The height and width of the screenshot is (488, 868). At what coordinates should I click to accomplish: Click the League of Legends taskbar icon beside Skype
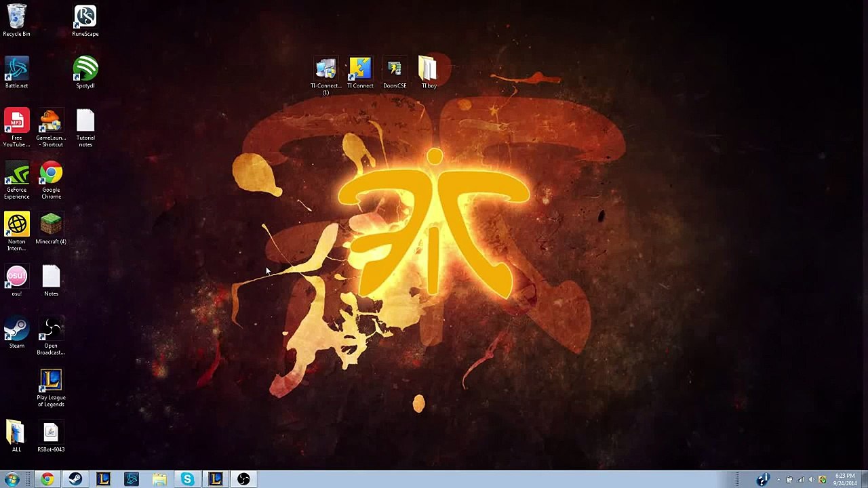[x=215, y=479]
